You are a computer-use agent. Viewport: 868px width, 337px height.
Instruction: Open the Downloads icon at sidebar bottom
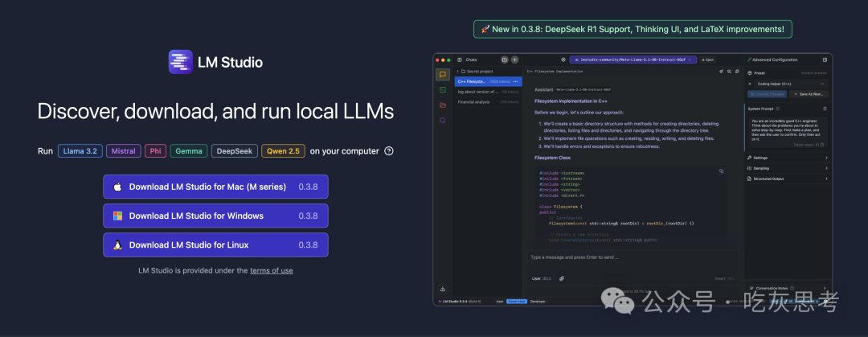(443, 289)
